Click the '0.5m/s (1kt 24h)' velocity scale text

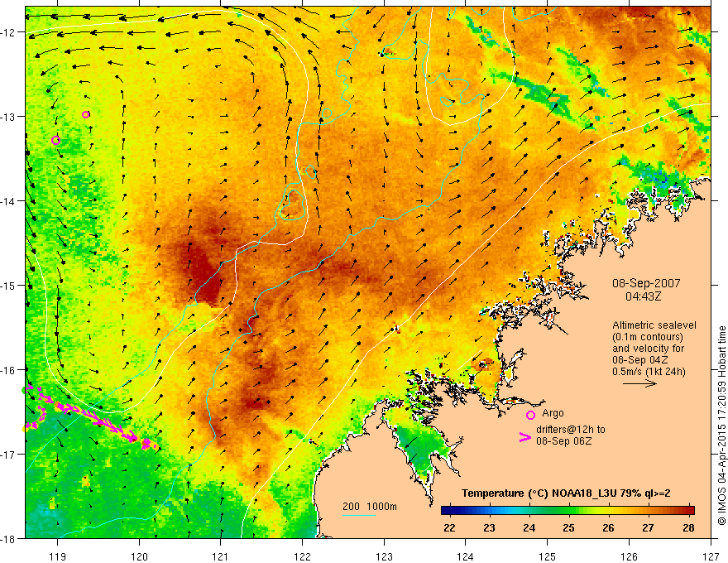(x=649, y=372)
